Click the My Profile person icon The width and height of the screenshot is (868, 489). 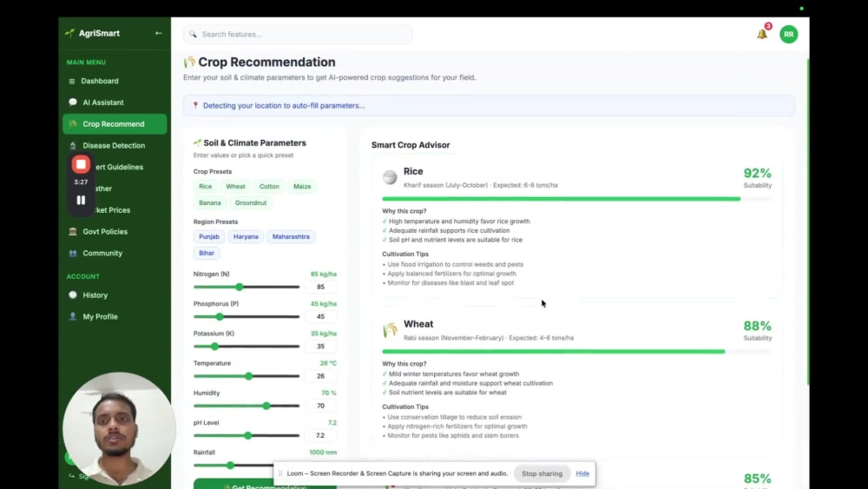point(73,316)
